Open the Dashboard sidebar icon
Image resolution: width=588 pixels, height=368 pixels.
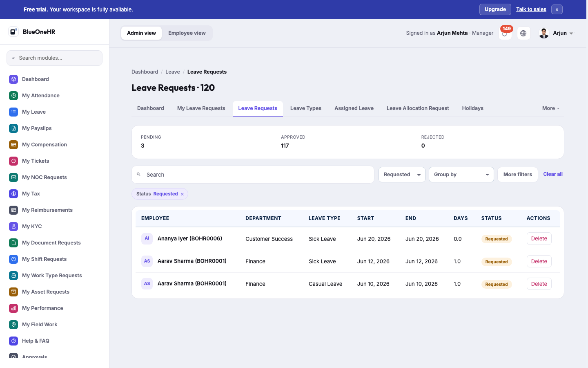[13, 79]
